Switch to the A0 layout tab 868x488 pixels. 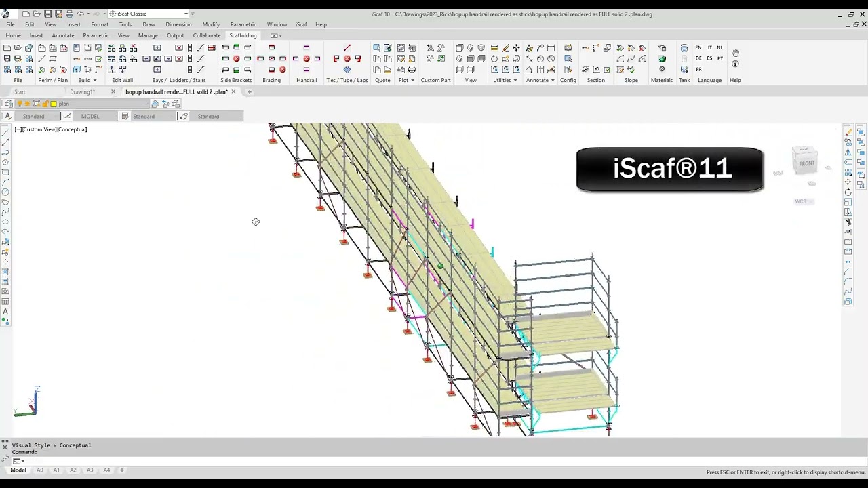point(39,470)
